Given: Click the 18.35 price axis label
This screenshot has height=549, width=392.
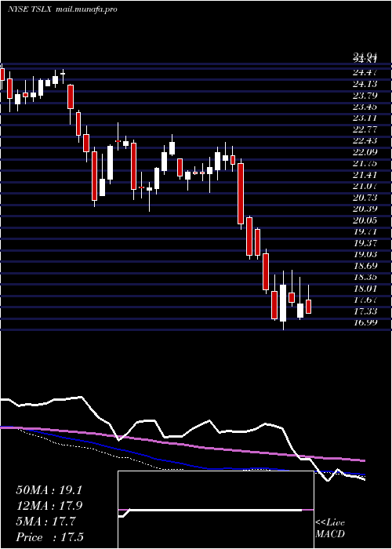Looking at the screenshot, I should point(365,278).
